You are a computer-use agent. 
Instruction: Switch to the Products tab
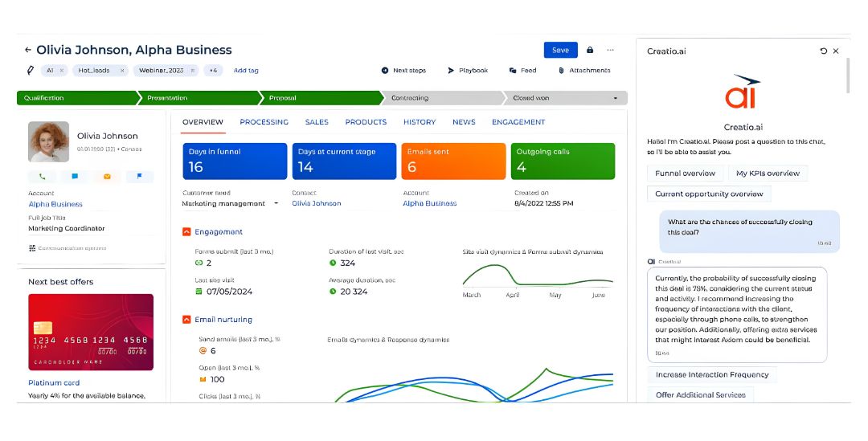[366, 122]
